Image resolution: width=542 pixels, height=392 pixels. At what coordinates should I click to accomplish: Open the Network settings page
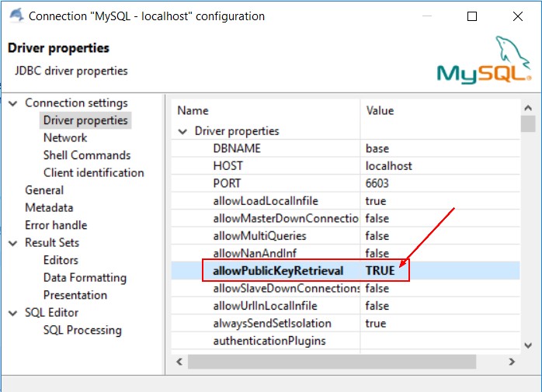65,138
